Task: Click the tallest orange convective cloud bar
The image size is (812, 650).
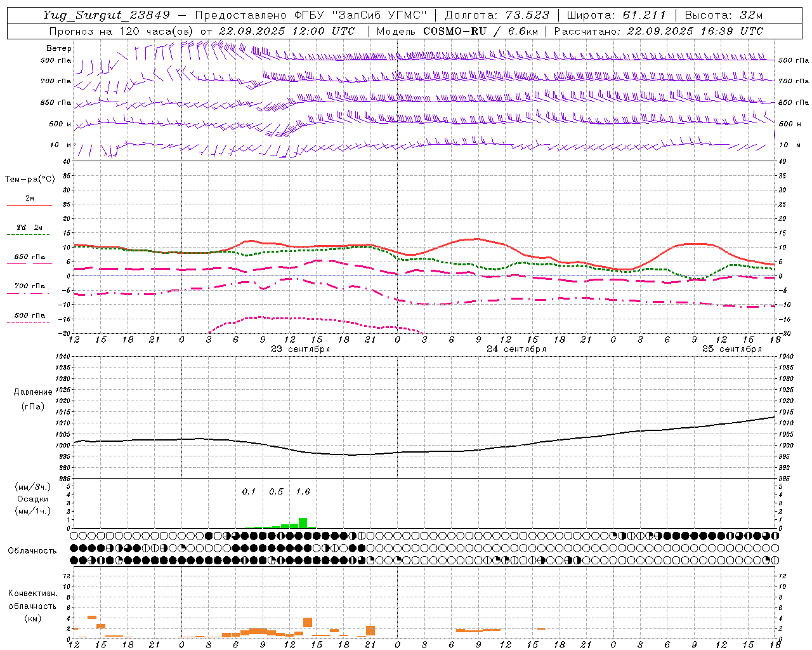Action: click(308, 622)
